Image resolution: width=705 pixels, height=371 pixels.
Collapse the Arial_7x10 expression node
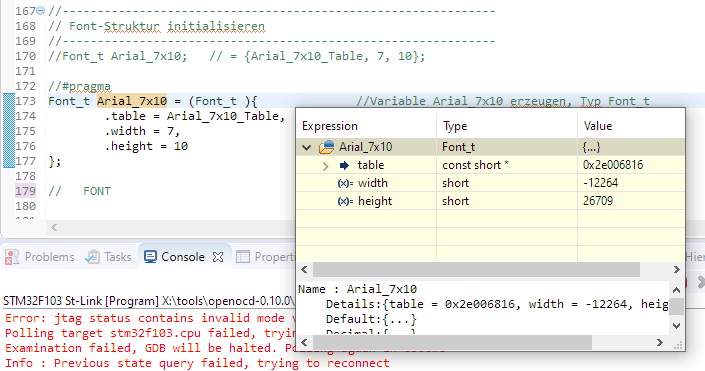(307, 147)
